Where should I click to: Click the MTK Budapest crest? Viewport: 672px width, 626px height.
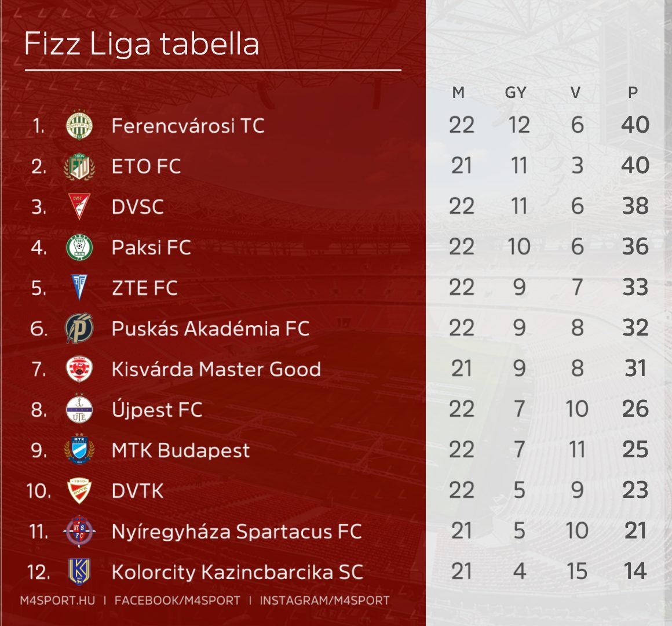pyautogui.click(x=79, y=450)
